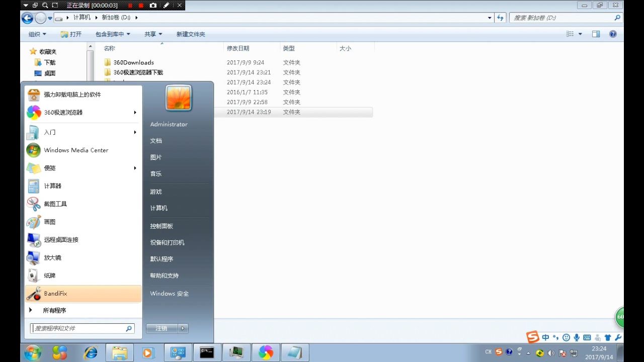Open the 共享 dropdown menu
This screenshot has height=362, width=644.
153,34
